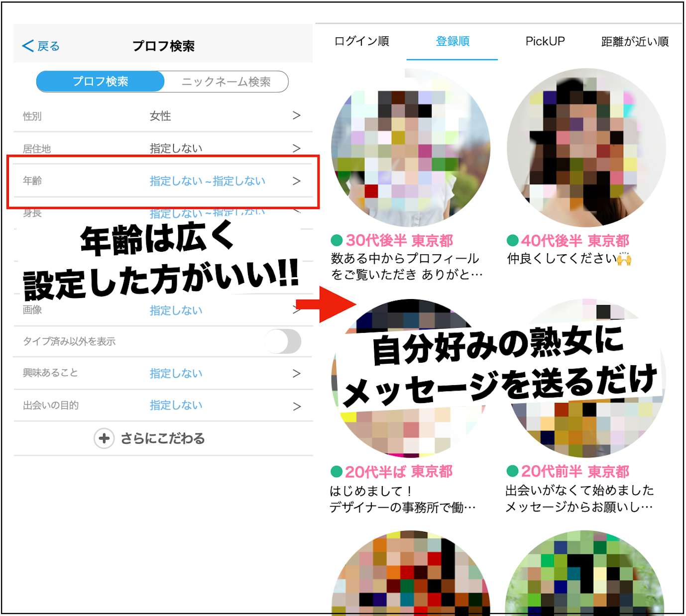
Task: Click the green status dot for 20代前半 user
Action: click(512, 471)
